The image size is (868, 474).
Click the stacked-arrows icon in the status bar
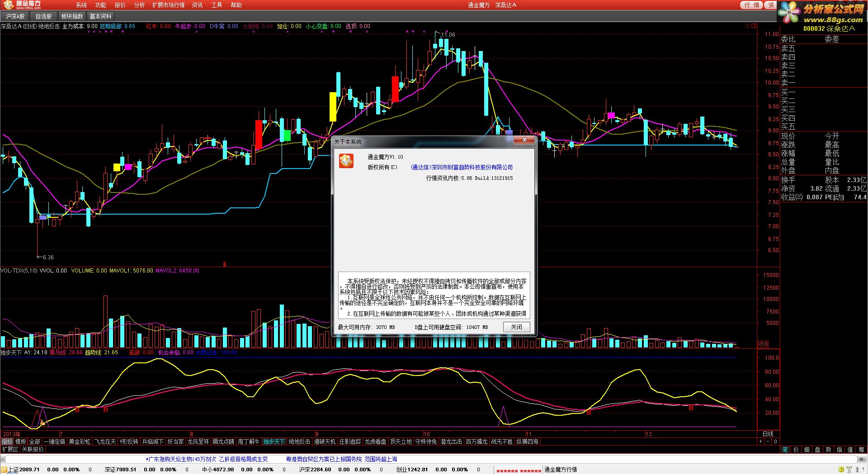click(858, 470)
